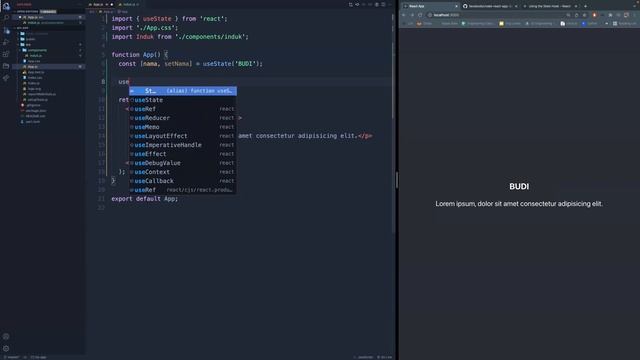Select useImperativeHandle from autocomplete list
The image size is (640, 360).
[x=183, y=145]
